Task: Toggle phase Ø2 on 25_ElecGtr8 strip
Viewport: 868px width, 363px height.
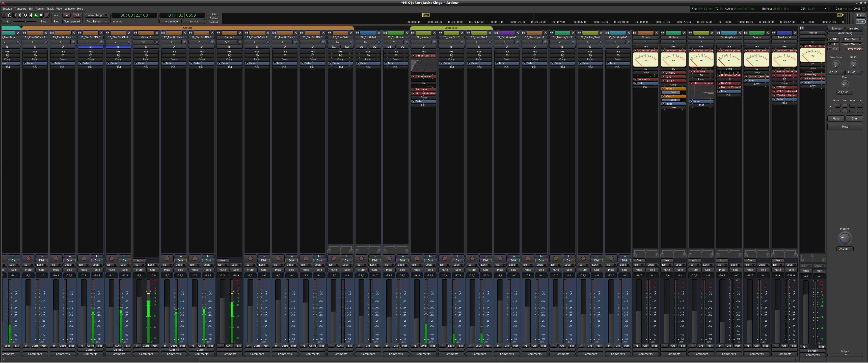Action: pos(347,47)
